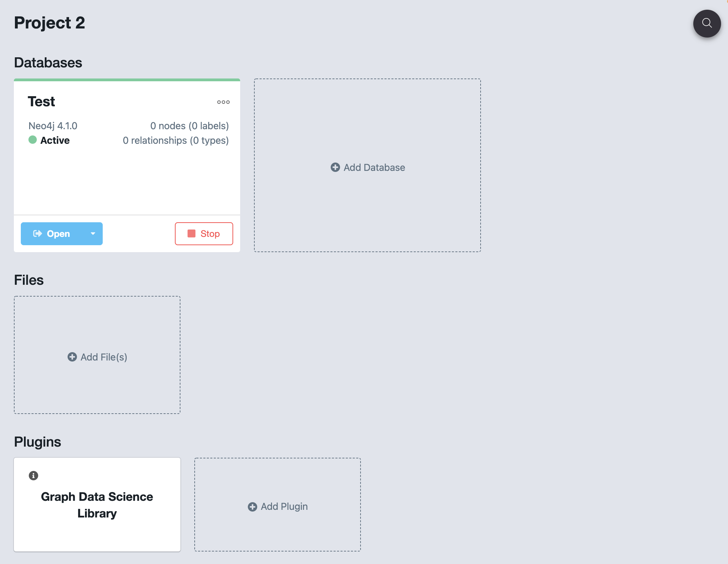Click the green Active status dot
This screenshot has width=728, height=564.
pos(33,140)
